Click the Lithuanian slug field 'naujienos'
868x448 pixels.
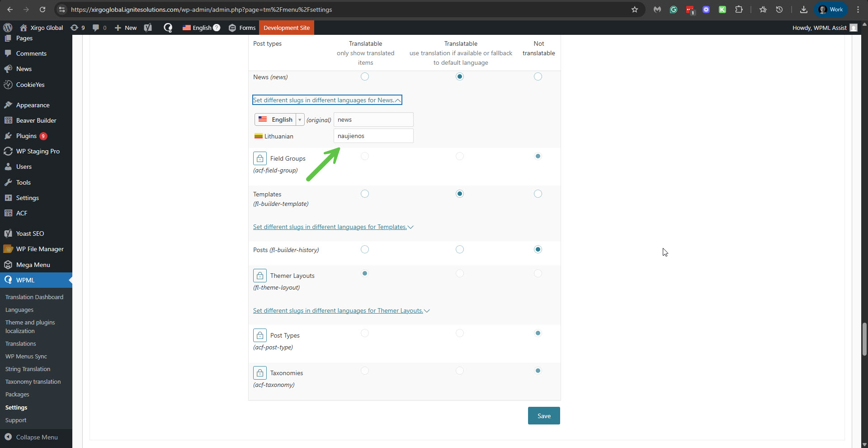click(x=373, y=136)
